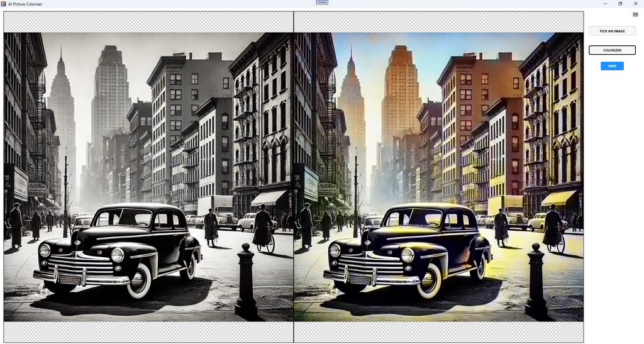This screenshot has width=644, height=344.
Task: Restore down the application window
Action: [x=620, y=4]
